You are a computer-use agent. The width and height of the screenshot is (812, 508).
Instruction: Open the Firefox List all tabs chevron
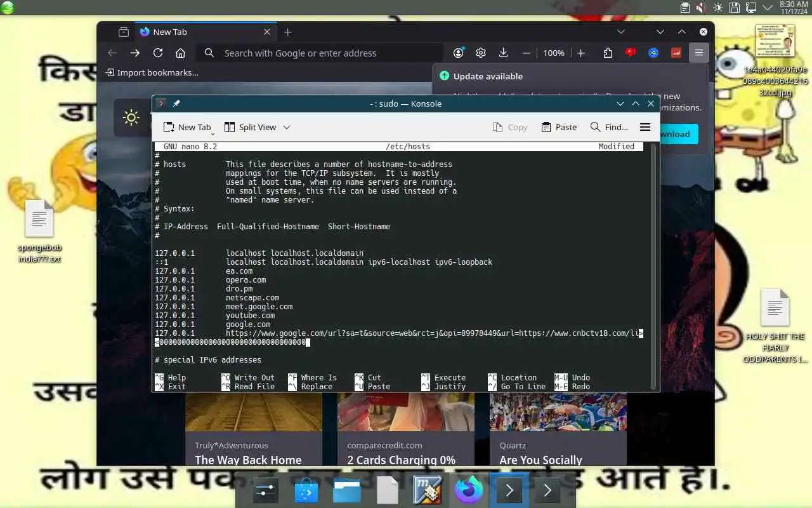coord(621,32)
